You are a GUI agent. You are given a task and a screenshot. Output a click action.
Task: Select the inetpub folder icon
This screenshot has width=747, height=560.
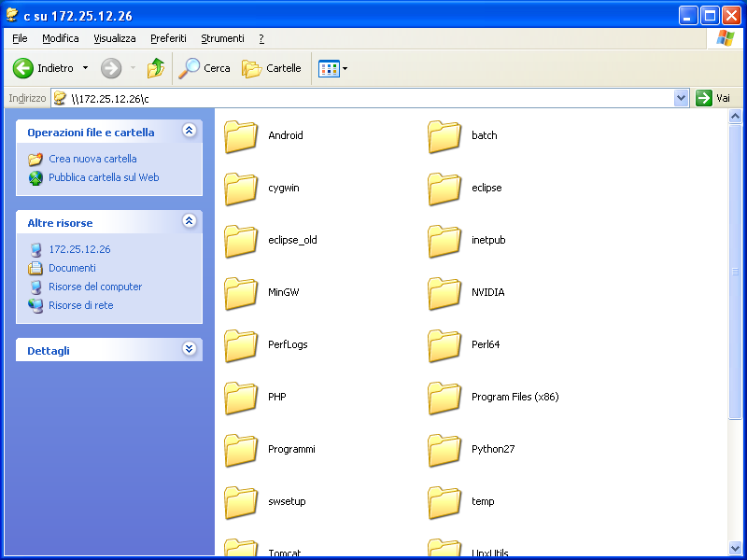coord(444,241)
